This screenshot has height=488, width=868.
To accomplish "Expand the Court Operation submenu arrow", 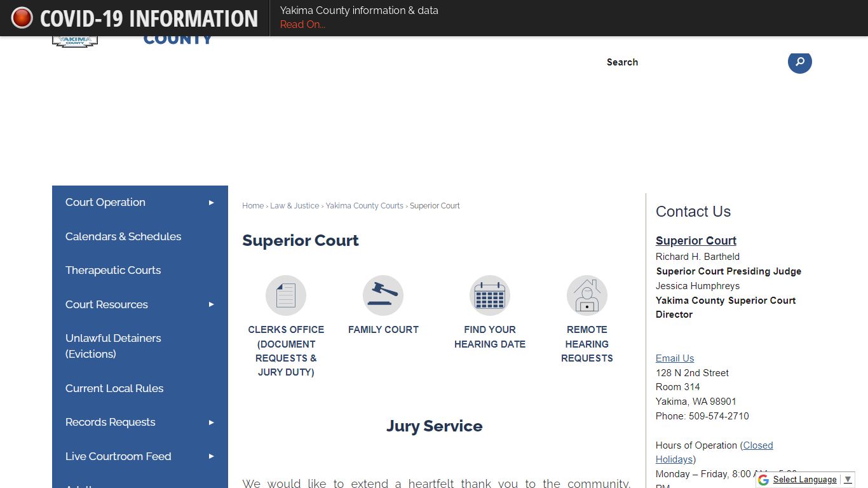I will tap(212, 203).
